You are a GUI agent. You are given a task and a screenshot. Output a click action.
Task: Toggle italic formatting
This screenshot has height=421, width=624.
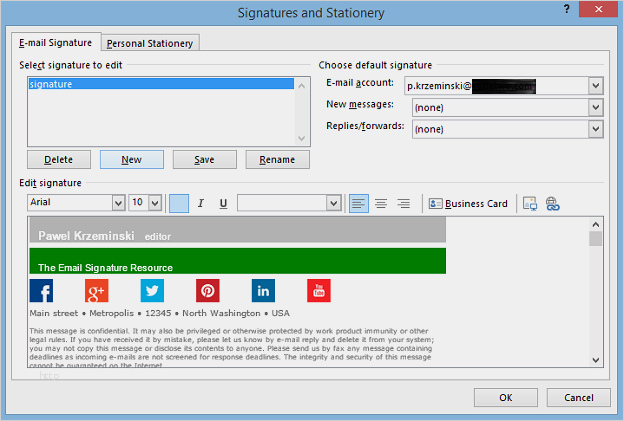[201, 203]
